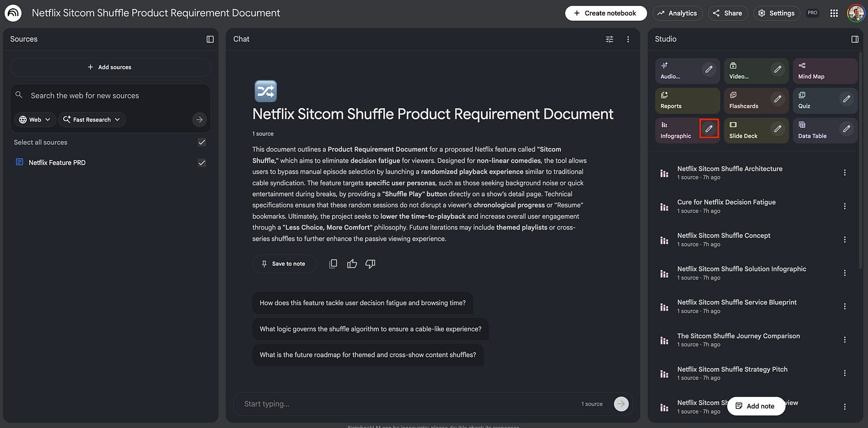Uncheck the Netflix Feature PRD source
The width and height of the screenshot is (868, 428).
click(201, 162)
